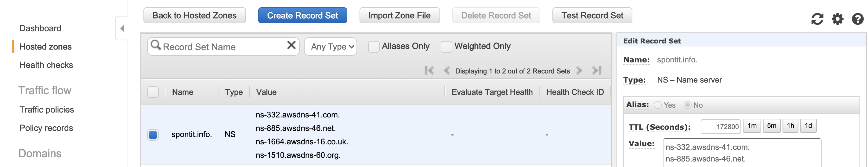
Task: Click the Create Record Set button
Action: (302, 16)
